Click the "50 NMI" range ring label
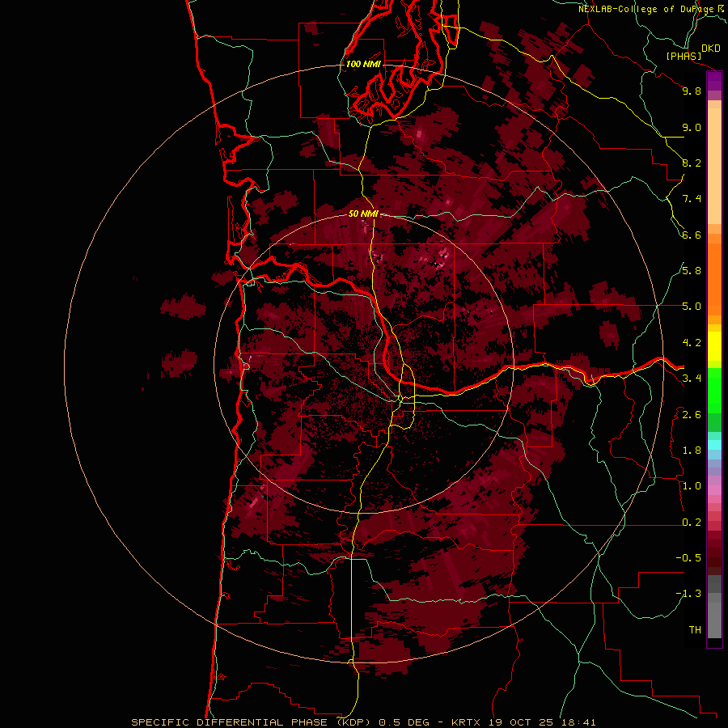 point(363,214)
